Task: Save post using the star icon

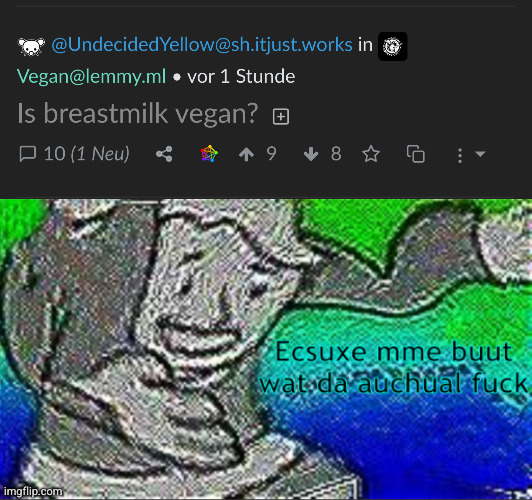Action: click(371, 154)
